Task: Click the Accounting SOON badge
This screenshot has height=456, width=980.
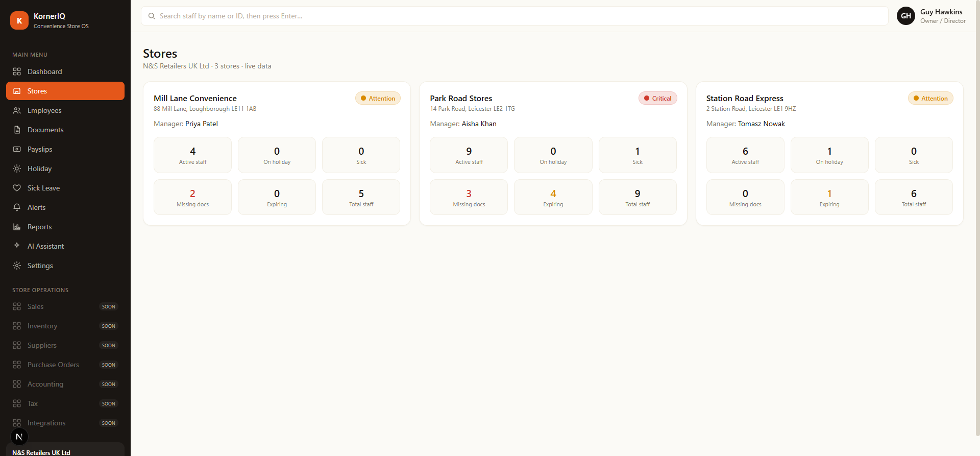Action: pos(109,384)
